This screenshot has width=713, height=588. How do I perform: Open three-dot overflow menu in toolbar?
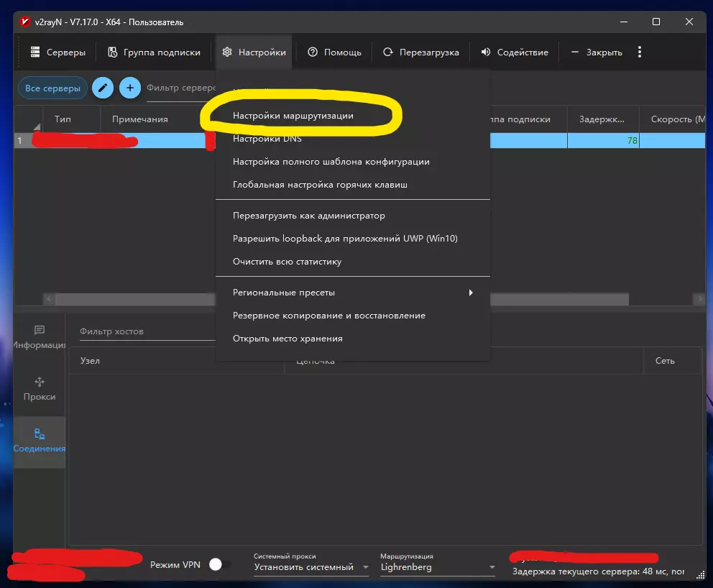[640, 52]
